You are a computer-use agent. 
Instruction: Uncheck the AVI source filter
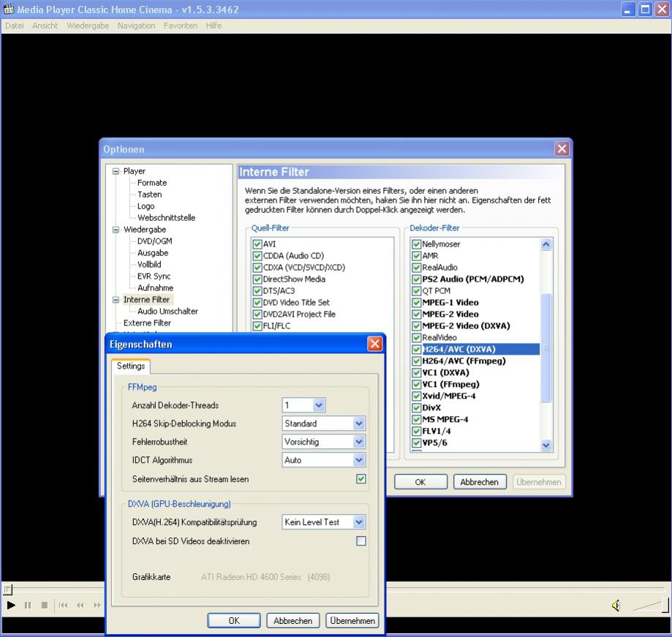(257, 244)
